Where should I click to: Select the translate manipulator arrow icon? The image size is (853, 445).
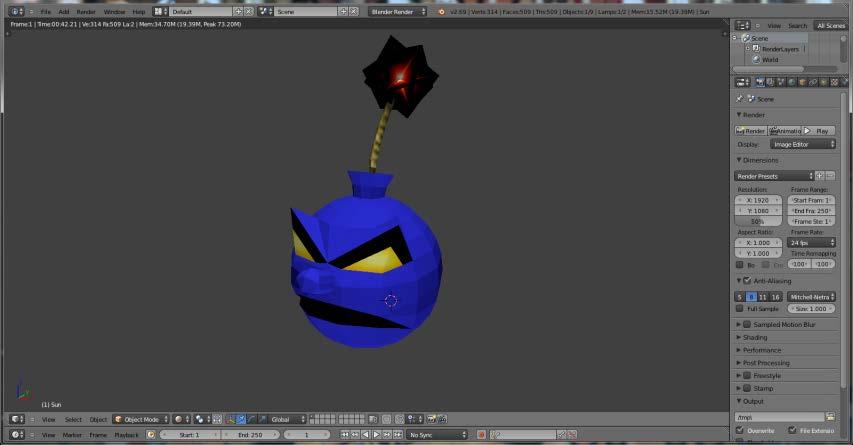[x=241, y=419]
